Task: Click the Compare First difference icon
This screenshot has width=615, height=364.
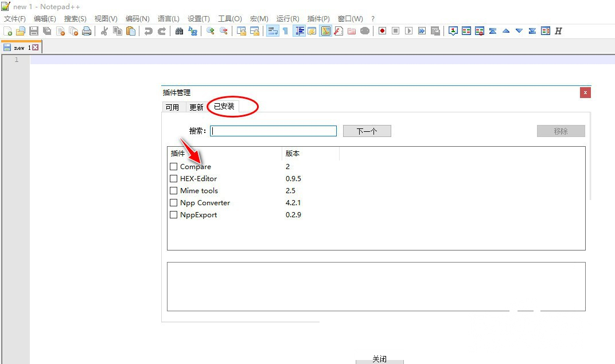Action: 493,31
